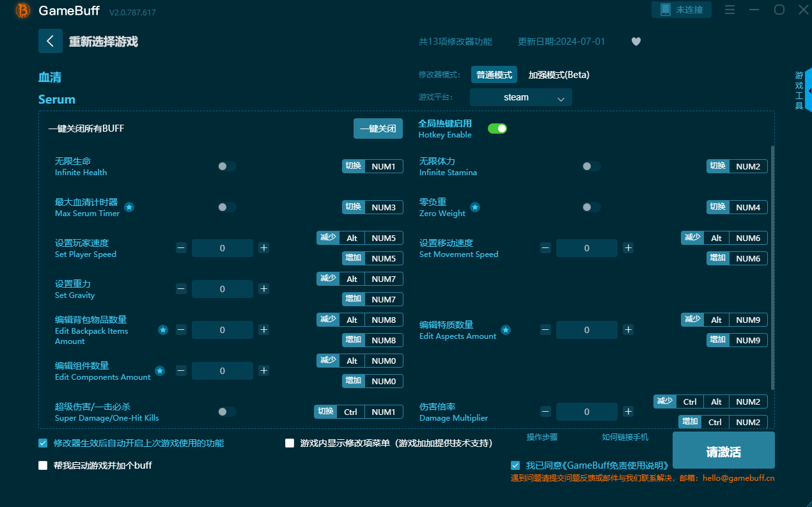The height and width of the screenshot is (507, 812).
Task: Open the steam platform dropdown
Action: (521, 97)
